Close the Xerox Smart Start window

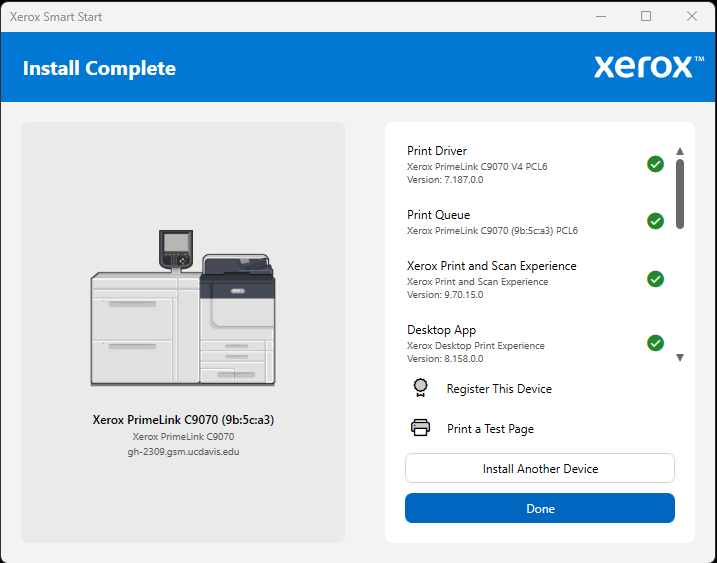(x=691, y=16)
